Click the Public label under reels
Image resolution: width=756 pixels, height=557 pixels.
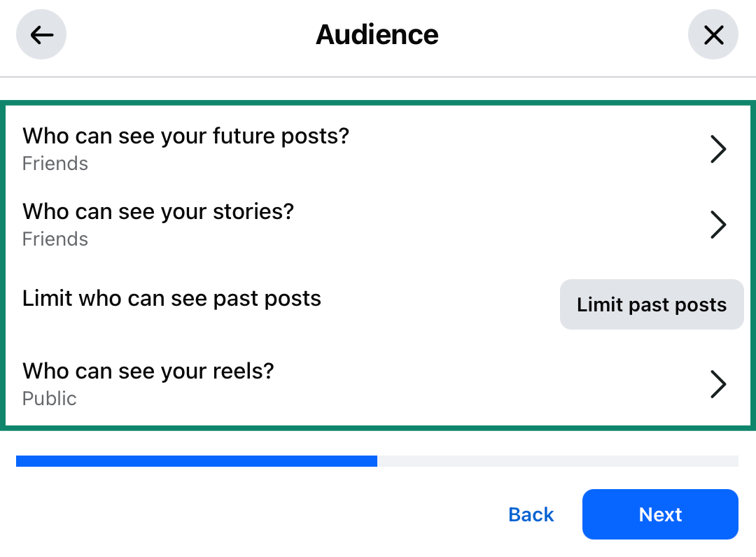[49, 398]
